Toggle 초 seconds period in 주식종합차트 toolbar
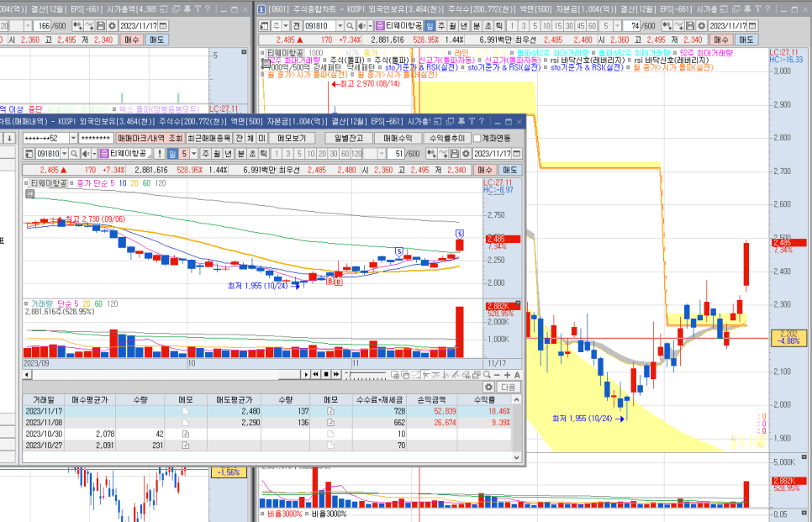The width and height of the screenshot is (812, 522). click(488, 26)
